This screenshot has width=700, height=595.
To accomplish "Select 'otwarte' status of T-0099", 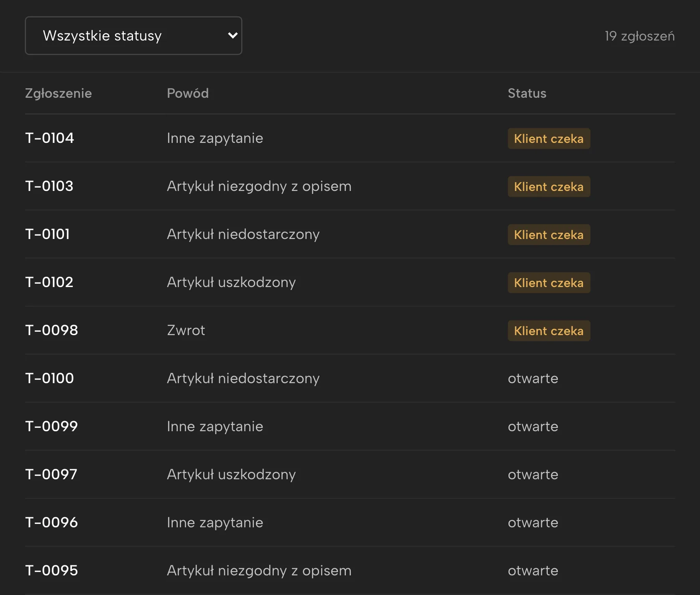I will [x=533, y=426].
